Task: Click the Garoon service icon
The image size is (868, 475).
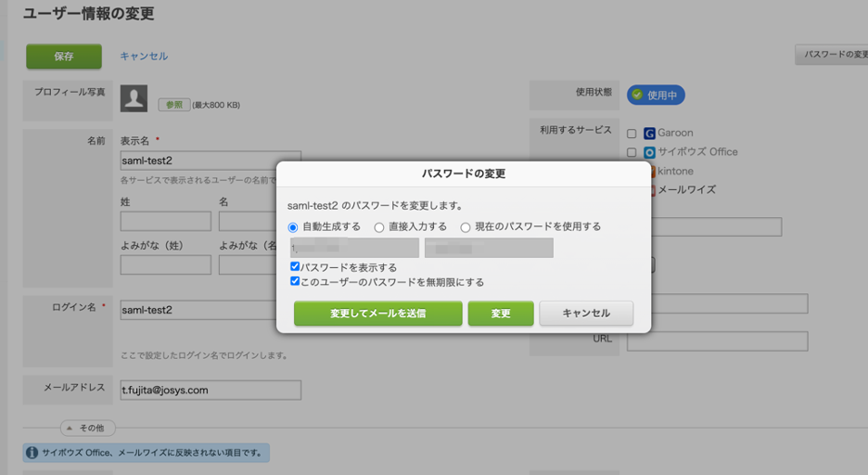Action: (650, 134)
